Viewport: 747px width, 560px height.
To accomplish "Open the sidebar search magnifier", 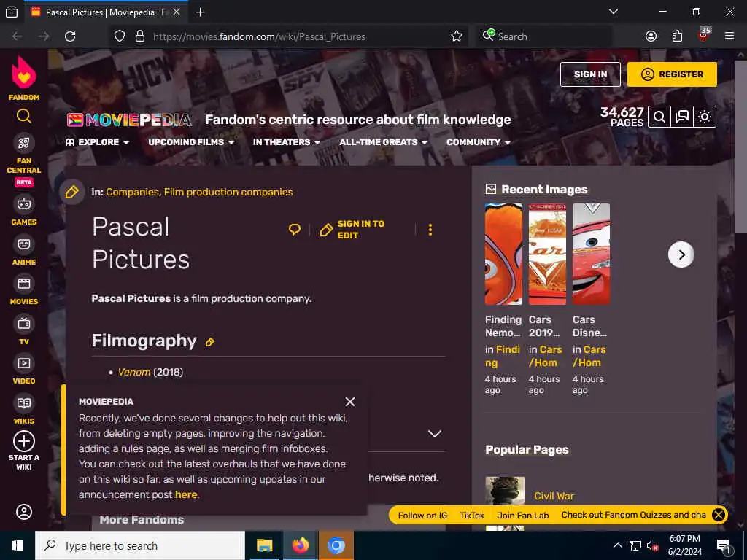I will tap(24, 116).
